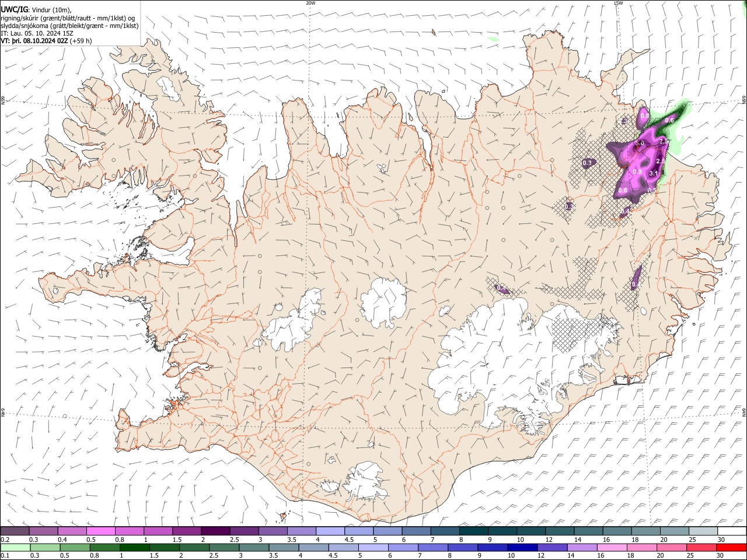Click the 3.1 snowfall value on the map
Viewport: 747px width, 560px height.
pyautogui.click(x=654, y=174)
